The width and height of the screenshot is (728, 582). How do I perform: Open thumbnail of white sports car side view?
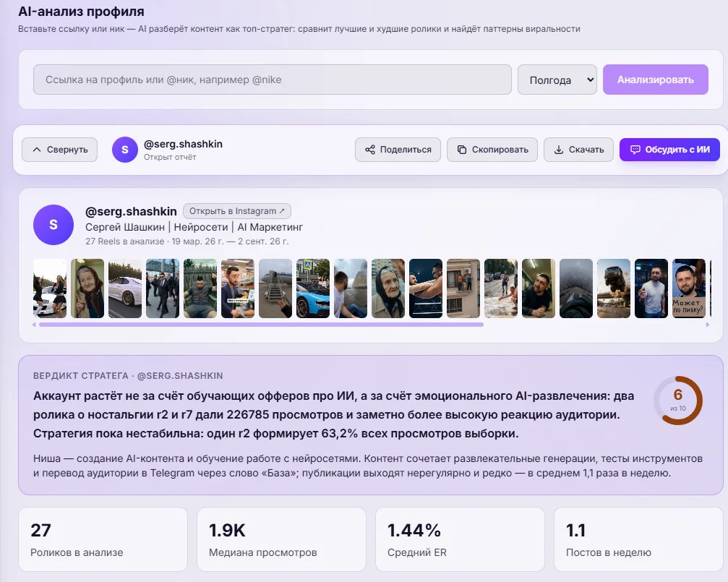[125, 288]
